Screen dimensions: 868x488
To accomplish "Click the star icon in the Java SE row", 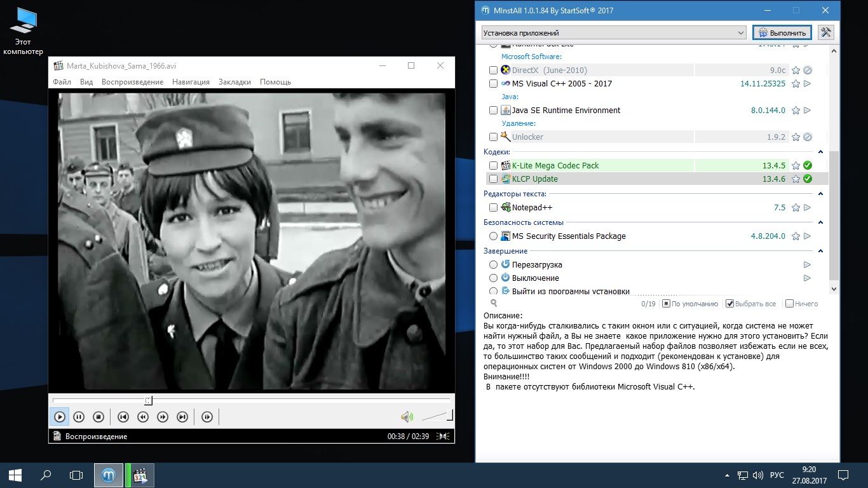I will click(796, 111).
